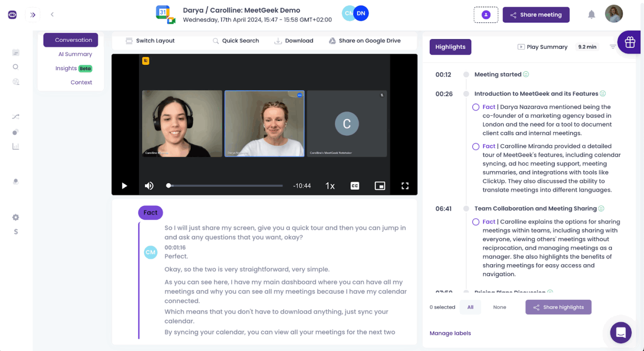
Task: Click the Share highlights button
Action: pos(558,307)
